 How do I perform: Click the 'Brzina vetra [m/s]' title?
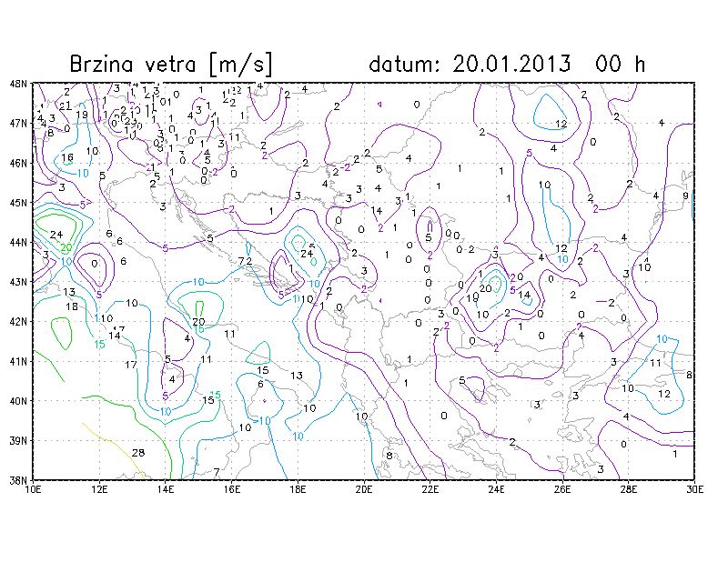tap(171, 64)
